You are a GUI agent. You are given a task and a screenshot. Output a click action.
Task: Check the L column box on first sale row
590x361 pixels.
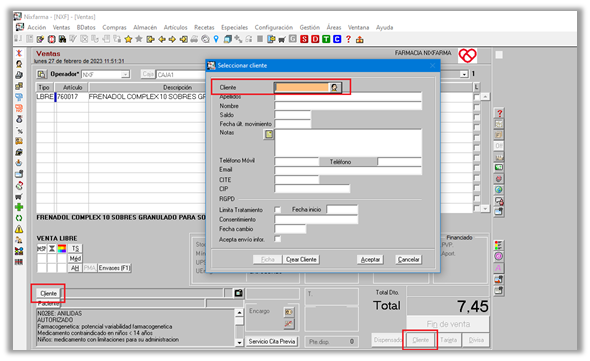tap(476, 97)
